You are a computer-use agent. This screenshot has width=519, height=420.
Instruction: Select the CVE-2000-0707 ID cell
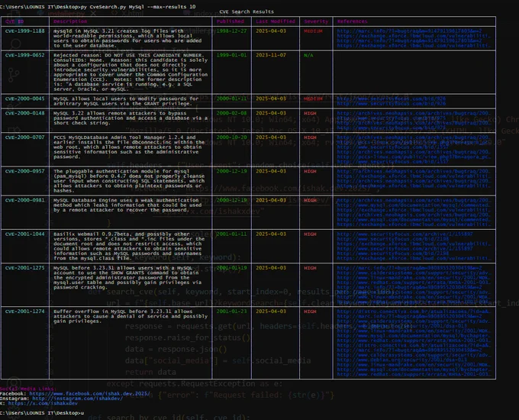pos(25,137)
